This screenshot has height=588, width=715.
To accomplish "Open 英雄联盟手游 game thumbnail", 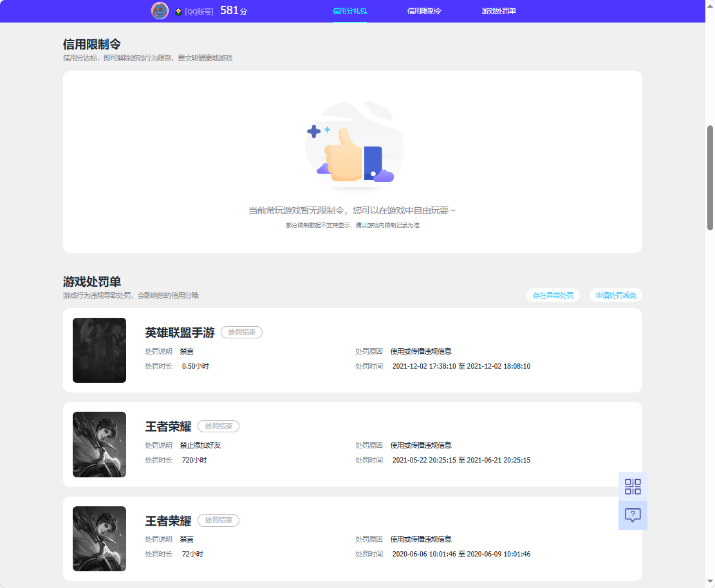I will pyautogui.click(x=99, y=350).
